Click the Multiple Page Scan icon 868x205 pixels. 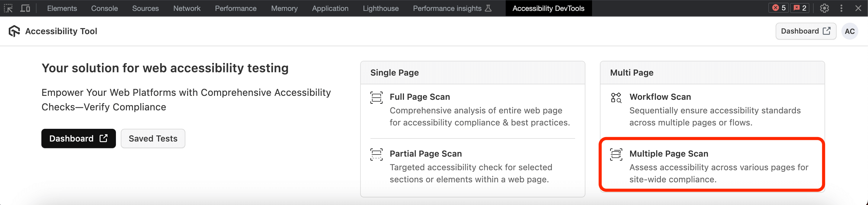[x=616, y=154]
